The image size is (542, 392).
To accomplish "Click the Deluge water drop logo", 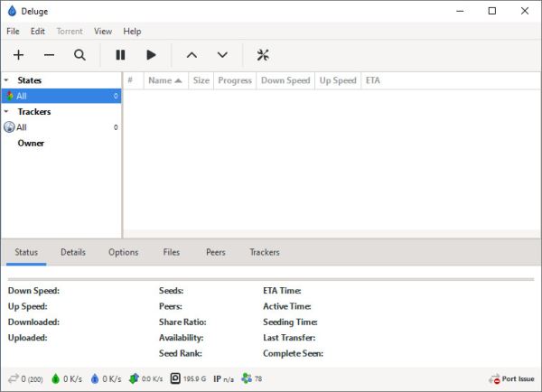I will [x=12, y=11].
